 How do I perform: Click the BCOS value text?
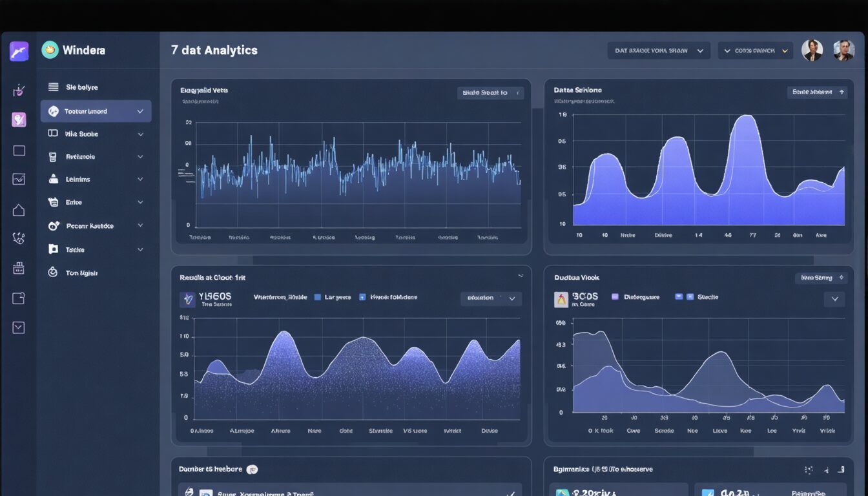point(585,296)
